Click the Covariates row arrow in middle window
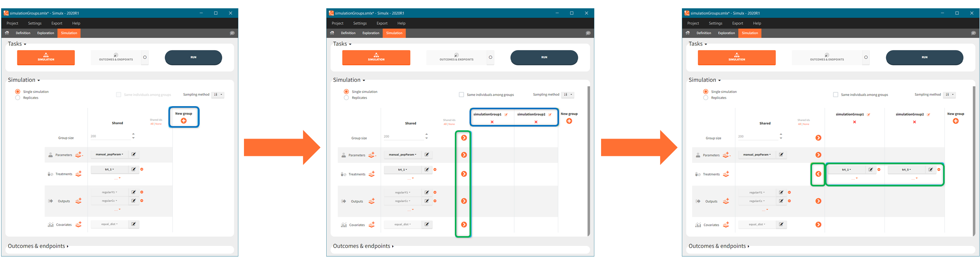Image resolution: width=980 pixels, height=264 pixels. [464, 225]
